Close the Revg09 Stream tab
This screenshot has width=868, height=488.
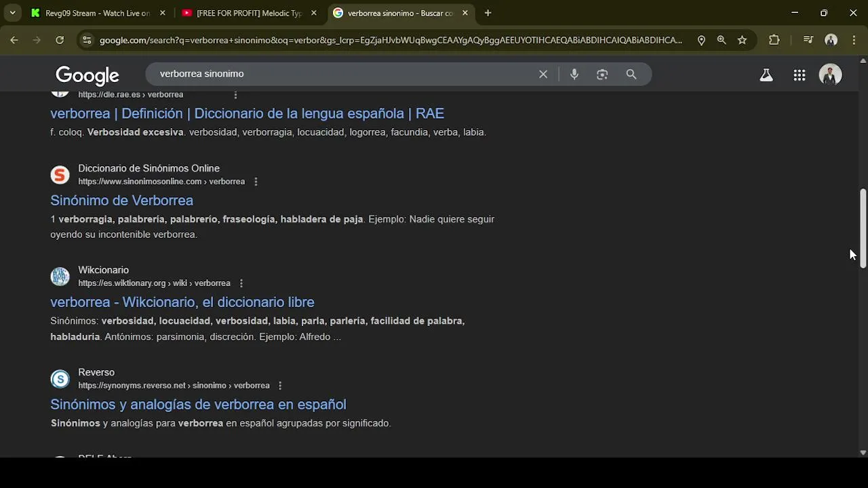pos(163,13)
